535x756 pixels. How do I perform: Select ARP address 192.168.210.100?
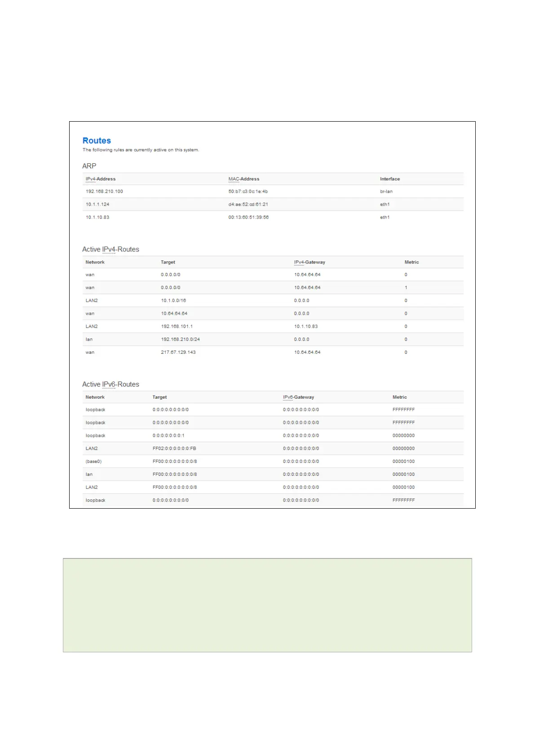pos(104,191)
